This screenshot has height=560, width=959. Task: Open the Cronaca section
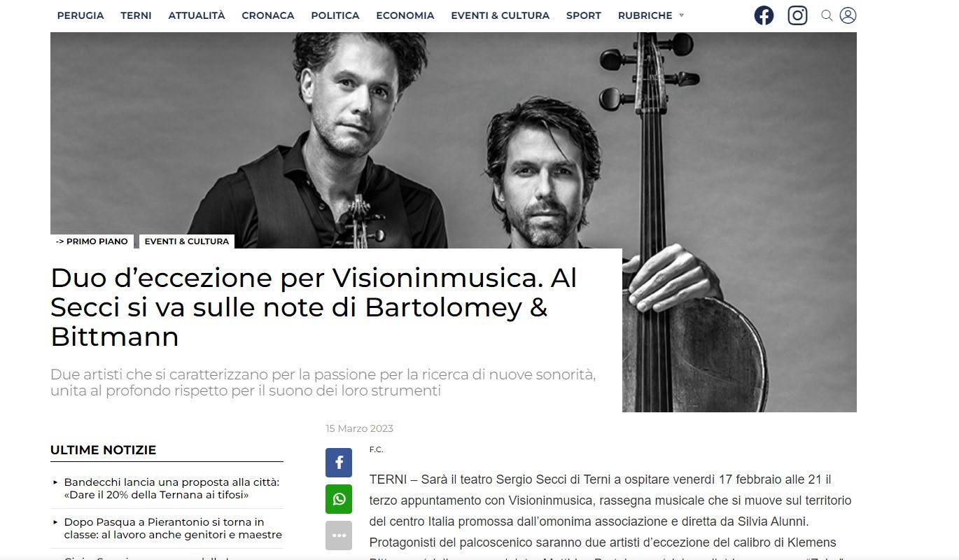(x=268, y=15)
